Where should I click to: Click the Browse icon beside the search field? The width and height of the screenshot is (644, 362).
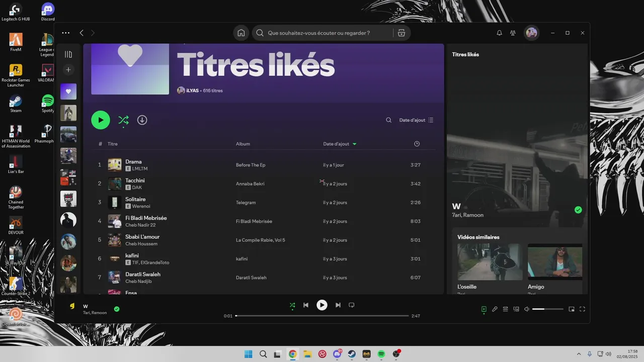click(x=401, y=33)
